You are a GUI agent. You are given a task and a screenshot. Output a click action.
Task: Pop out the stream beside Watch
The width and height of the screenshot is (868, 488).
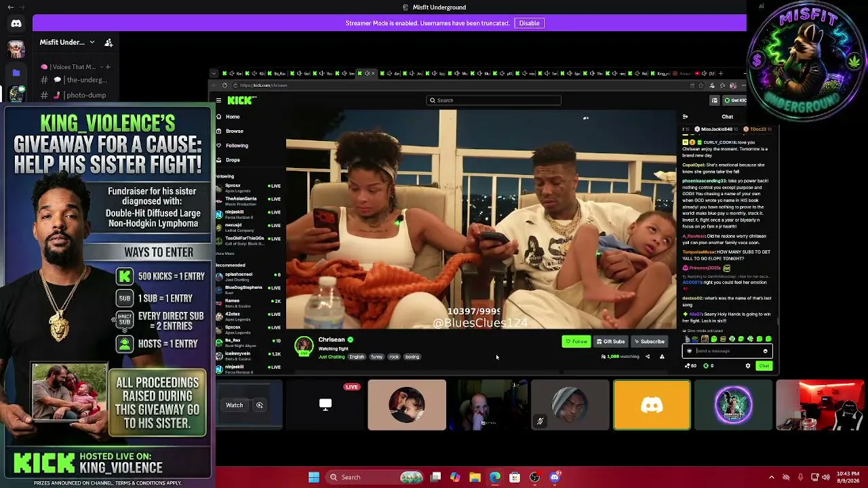pyautogui.click(x=260, y=405)
